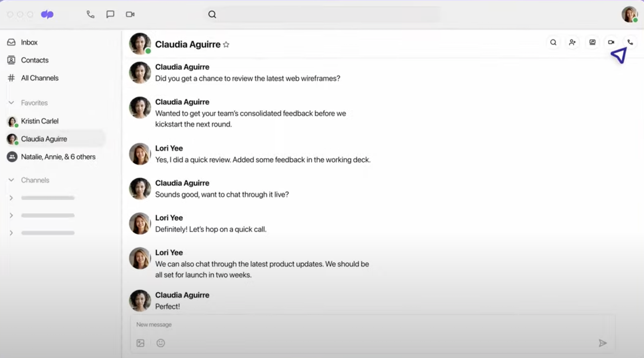Search within Claudia Aguirre conversation
Image resolution: width=644 pixels, height=358 pixels.
click(553, 42)
